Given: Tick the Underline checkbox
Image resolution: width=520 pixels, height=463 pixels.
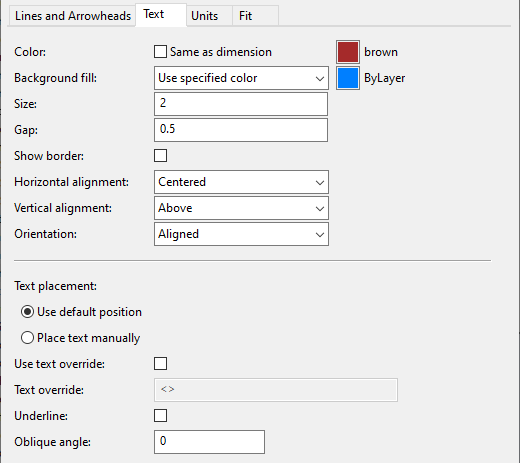Looking at the screenshot, I should point(160,416).
